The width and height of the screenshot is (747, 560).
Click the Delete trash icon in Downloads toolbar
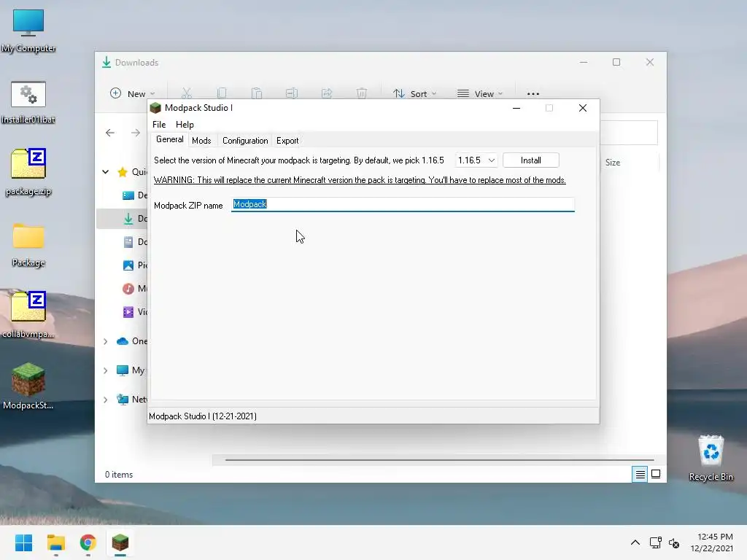pos(362,93)
